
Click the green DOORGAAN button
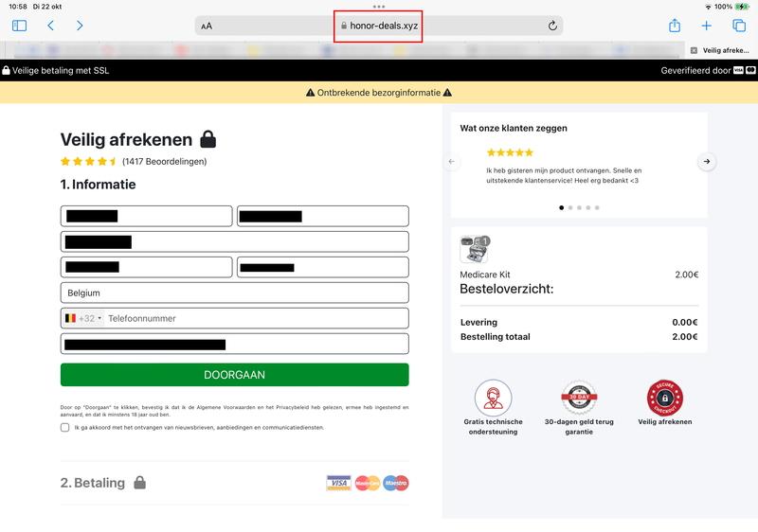coord(234,375)
